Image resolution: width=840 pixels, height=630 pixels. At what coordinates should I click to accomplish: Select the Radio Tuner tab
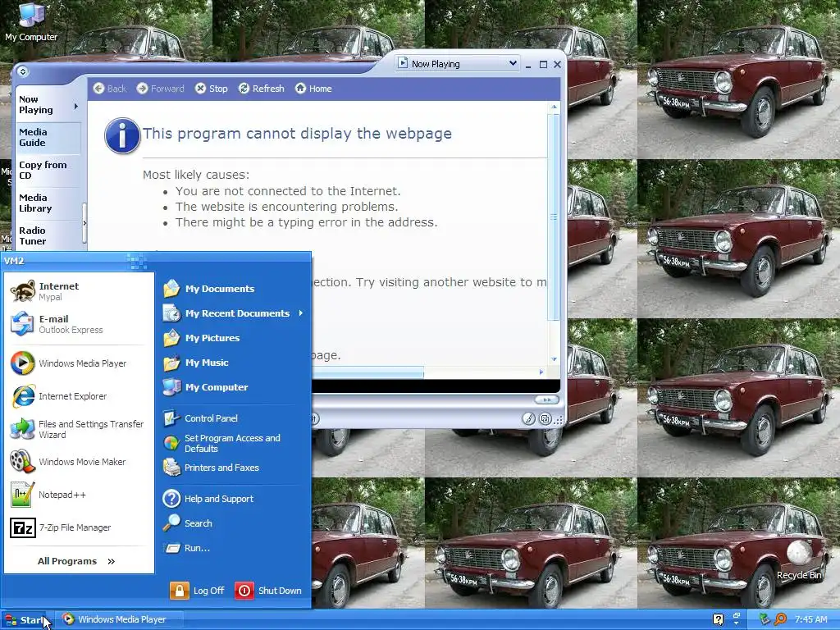point(48,235)
